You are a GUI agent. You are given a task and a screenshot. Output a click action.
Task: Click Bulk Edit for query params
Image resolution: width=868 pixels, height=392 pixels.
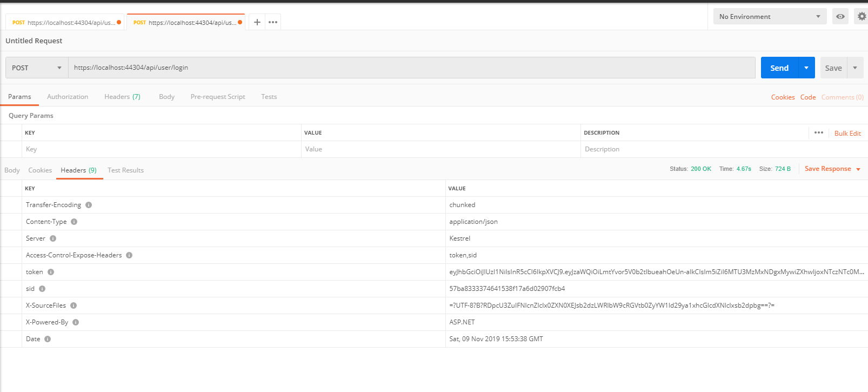(847, 134)
